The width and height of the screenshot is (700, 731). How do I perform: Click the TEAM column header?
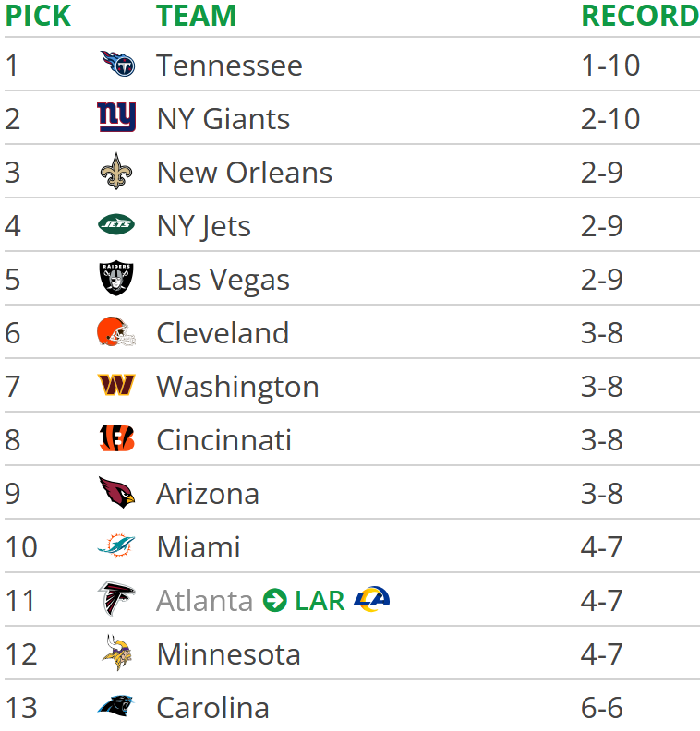197,16
